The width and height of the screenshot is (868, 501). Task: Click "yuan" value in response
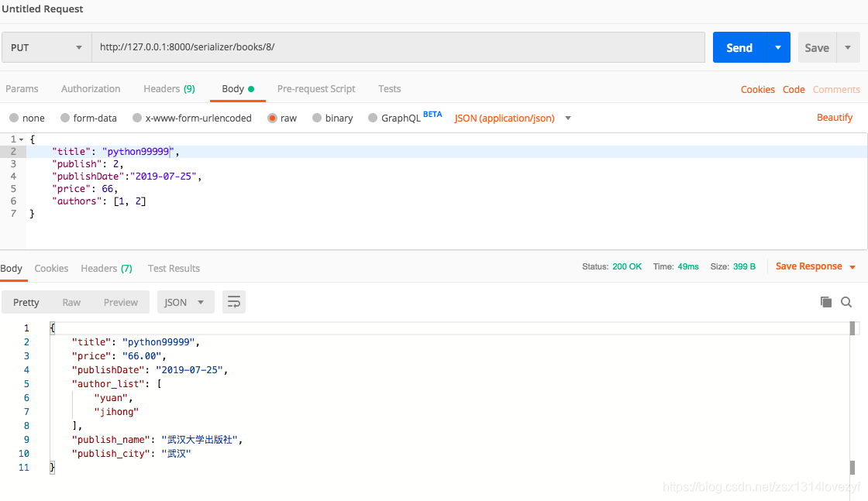click(x=111, y=397)
